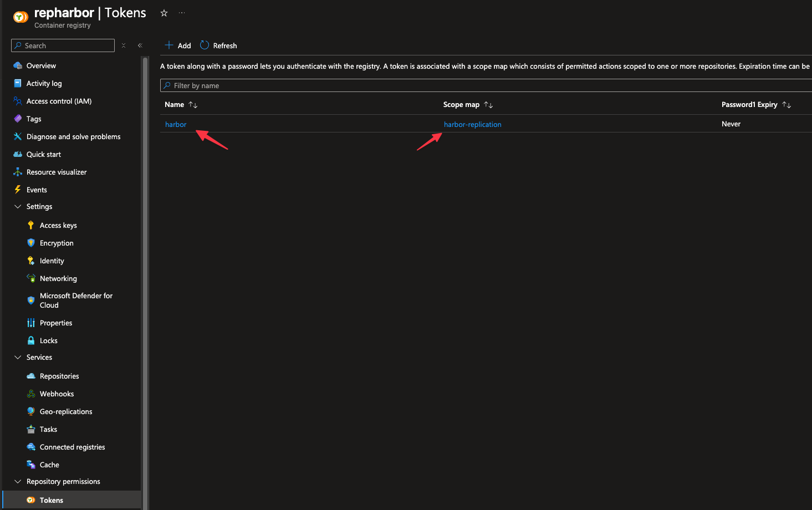Screen dimensions: 812x510
Task: Click the Repositories icon
Action: coord(31,376)
